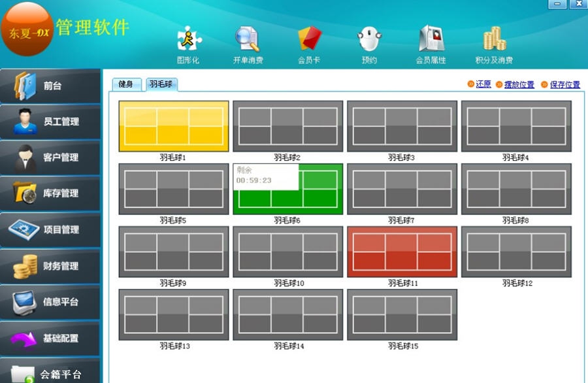
Task: Select 财务管理 finance management
Action: (50, 266)
